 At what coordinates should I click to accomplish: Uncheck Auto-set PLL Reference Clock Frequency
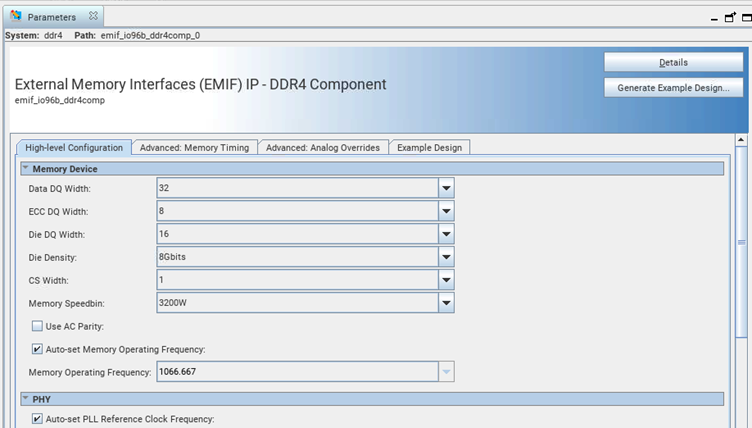pyautogui.click(x=37, y=418)
